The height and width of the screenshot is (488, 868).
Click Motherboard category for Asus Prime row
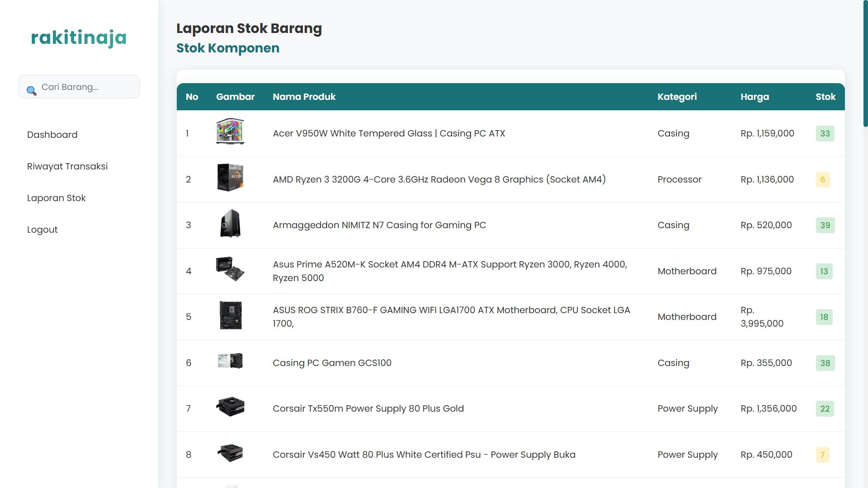(x=687, y=271)
